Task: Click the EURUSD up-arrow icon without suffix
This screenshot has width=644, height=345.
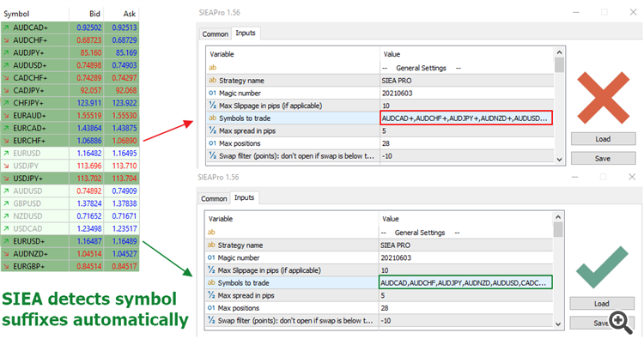Action: click(x=6, y=154)
